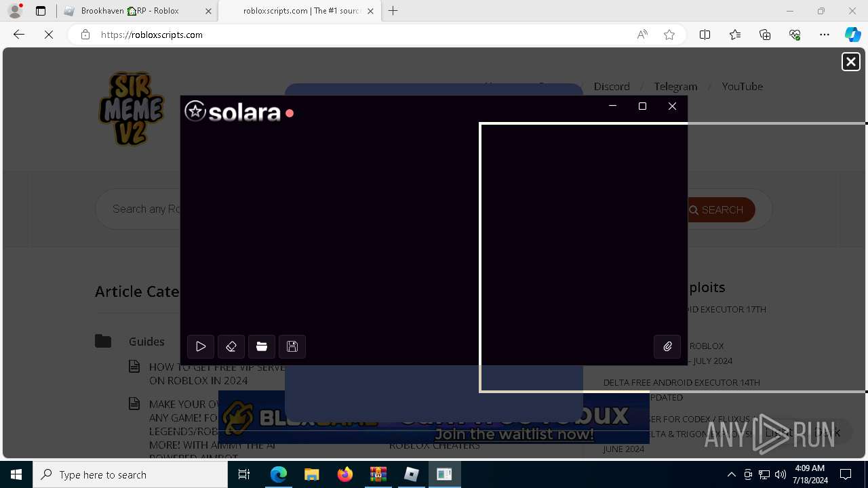This screenshot has height=488, width=868.
Task: Open the Windows Start menu
Action: [x=16, y=474]
